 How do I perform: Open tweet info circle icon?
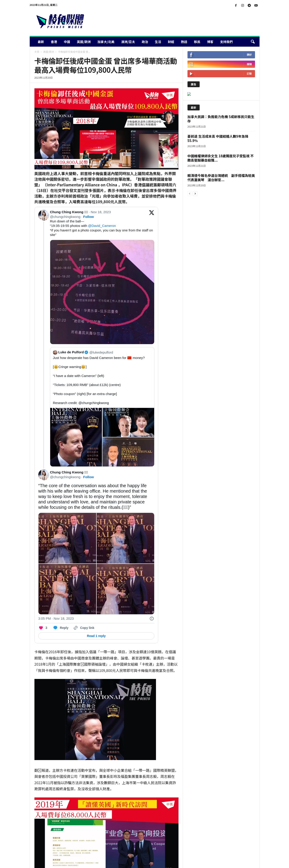point(151,619)
